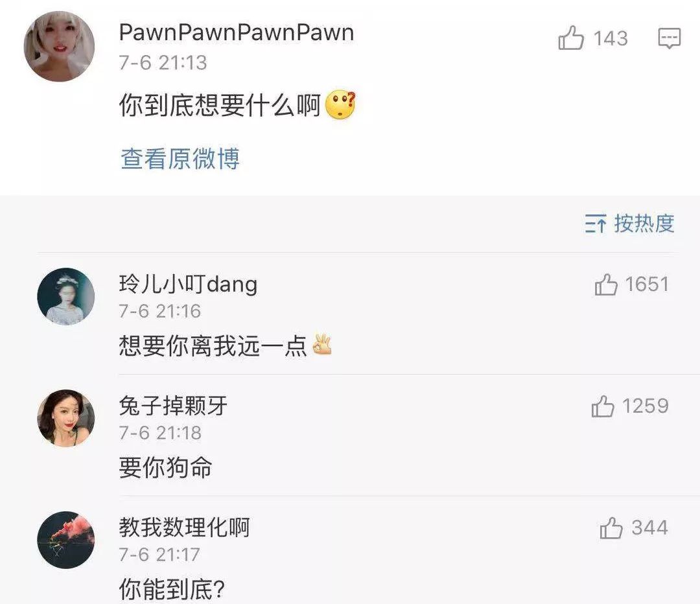Open username 教我数理化啊 profile
Image resolution: width=700 pixels, height=604 pixels.
click(x=184, y=528)
